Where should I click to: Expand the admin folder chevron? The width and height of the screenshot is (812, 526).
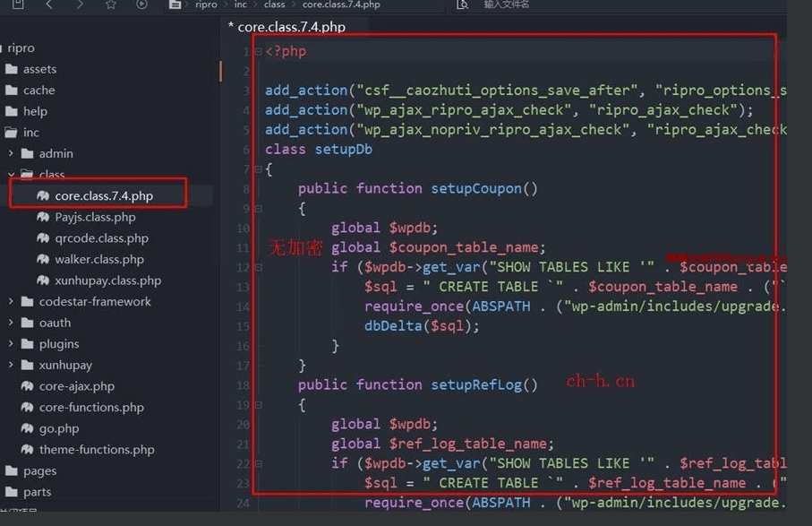click(x=11, y=153)
